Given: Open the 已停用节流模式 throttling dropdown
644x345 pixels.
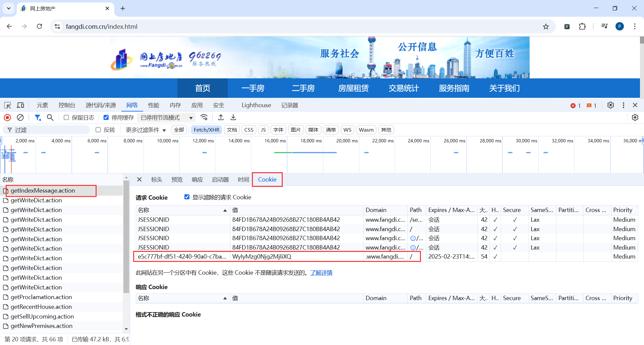Looking at the screenshot, I should (167, 118).
